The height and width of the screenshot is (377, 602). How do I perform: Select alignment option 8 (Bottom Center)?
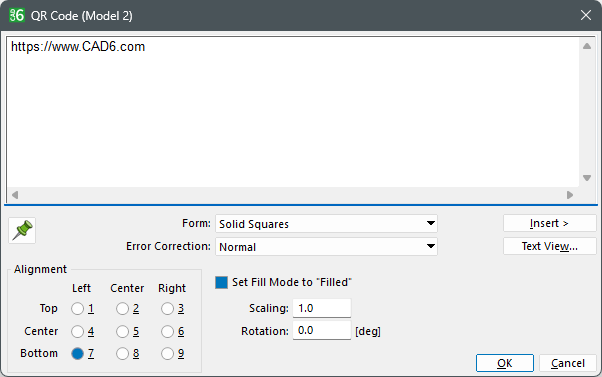[x=122, y=354]
